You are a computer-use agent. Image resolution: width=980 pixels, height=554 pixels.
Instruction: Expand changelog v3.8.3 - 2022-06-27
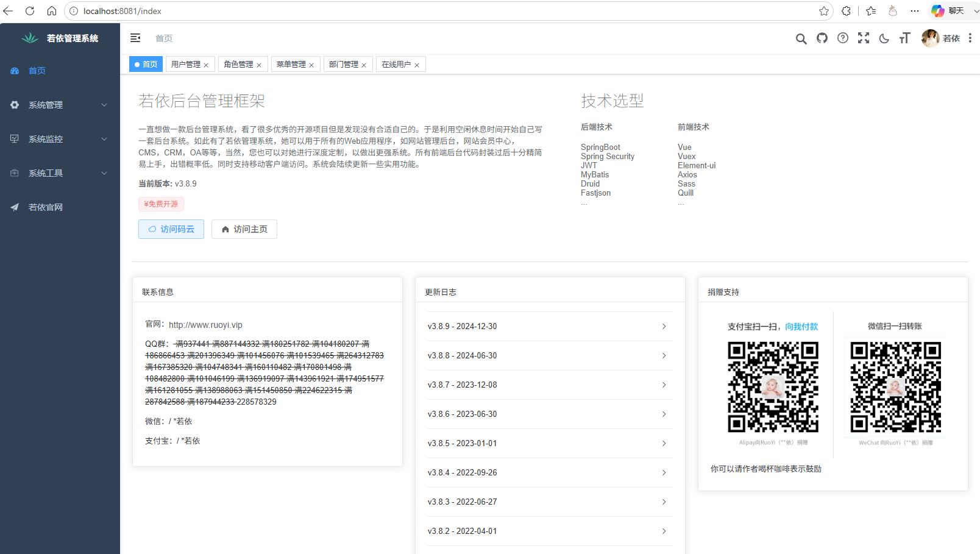coord(550,502)
